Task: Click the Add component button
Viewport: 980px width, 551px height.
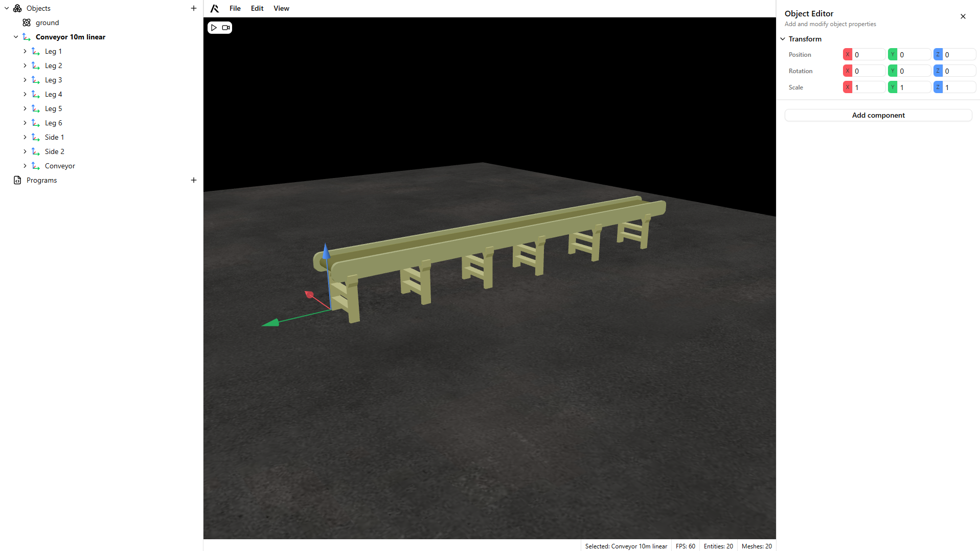Action: pyautogui.click(x=878, y=115)
